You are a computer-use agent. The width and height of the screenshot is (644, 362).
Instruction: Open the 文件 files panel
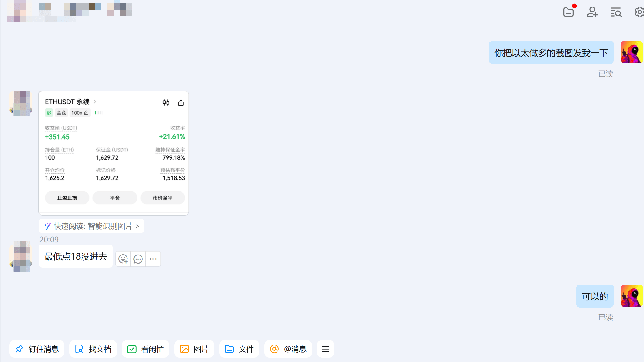[239, 349]
